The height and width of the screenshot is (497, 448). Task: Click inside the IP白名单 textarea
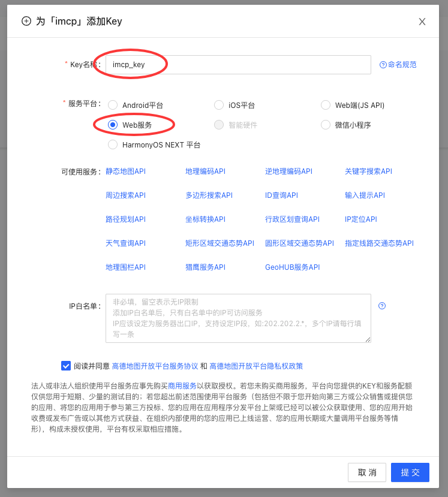238,318
